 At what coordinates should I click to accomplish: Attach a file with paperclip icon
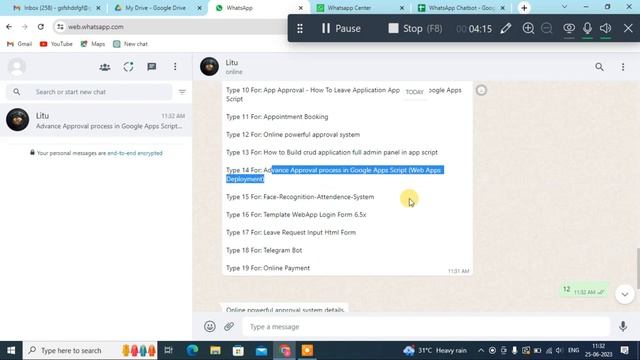click(229, 327)
